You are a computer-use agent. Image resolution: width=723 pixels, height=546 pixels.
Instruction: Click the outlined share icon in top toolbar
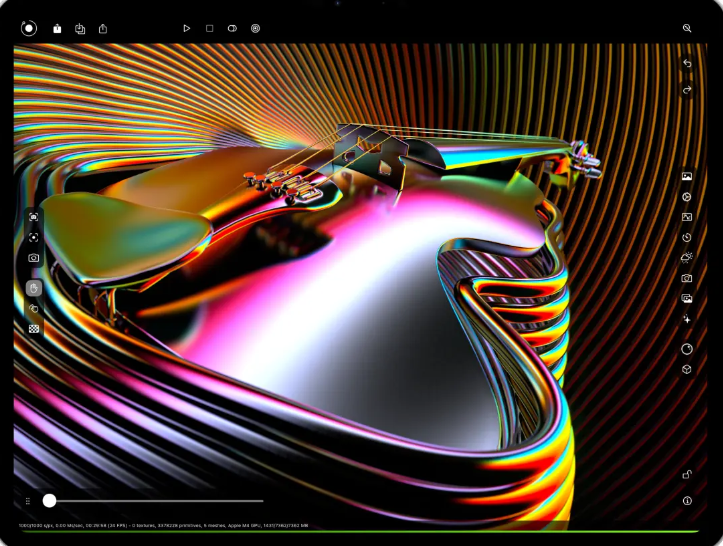point(103,29)
